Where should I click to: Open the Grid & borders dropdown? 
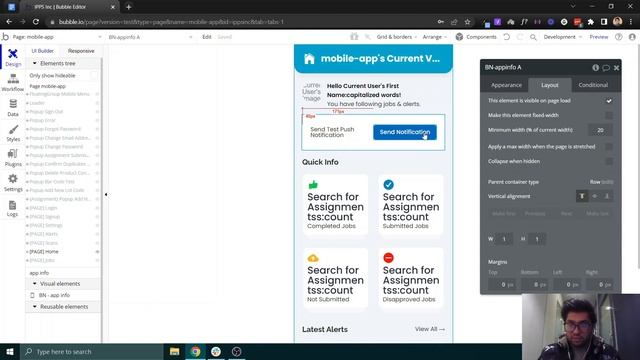[396, 37]
